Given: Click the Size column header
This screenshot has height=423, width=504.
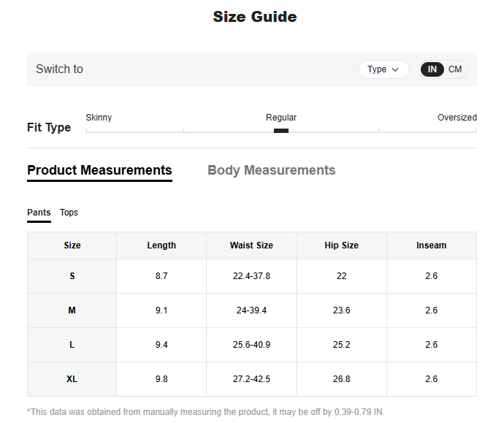Looking at the screenshot, I should (x=72, y=245).
